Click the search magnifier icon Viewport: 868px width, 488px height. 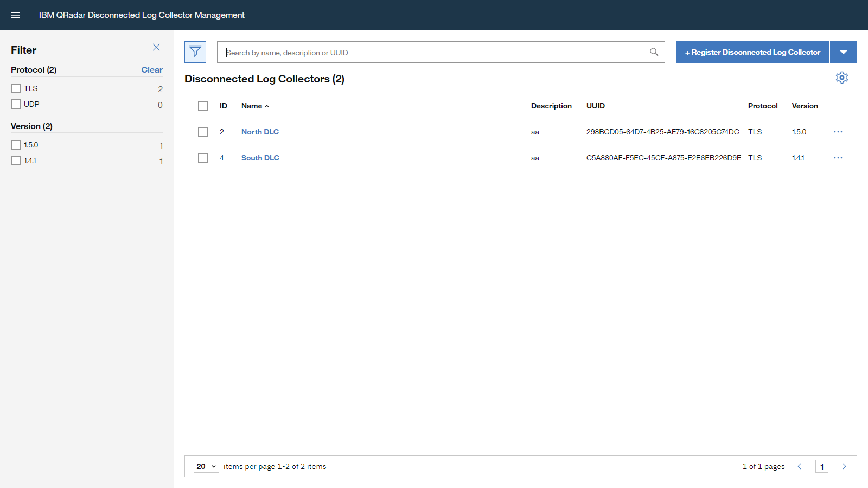coord(654,52)
